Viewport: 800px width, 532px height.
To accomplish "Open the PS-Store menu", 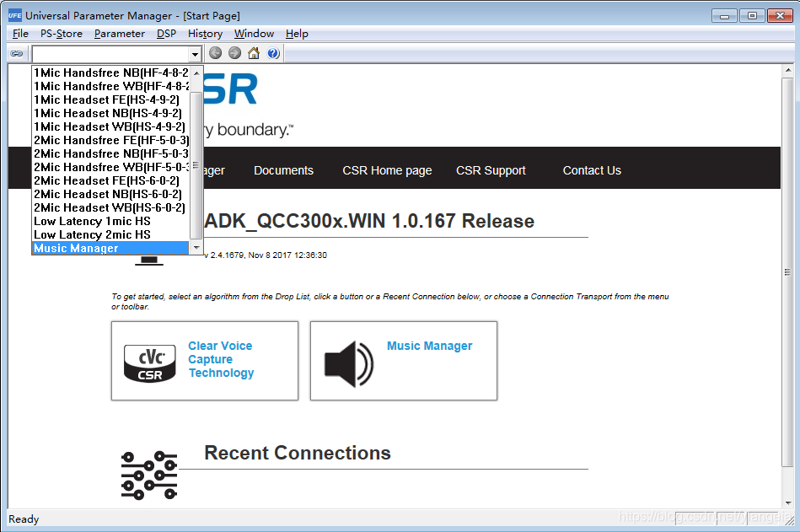I will click(62, 34).
